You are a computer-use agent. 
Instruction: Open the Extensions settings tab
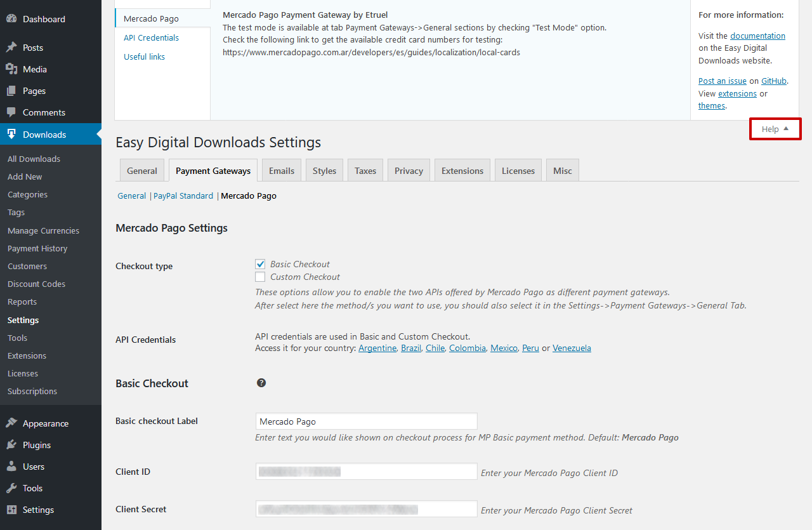pyautogui.click(x=462, y=171)
